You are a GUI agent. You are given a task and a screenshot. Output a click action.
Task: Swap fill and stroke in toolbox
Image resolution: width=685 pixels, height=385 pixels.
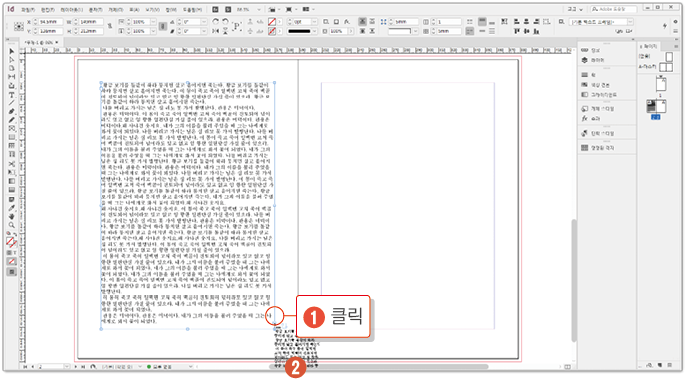pos(15,235)
